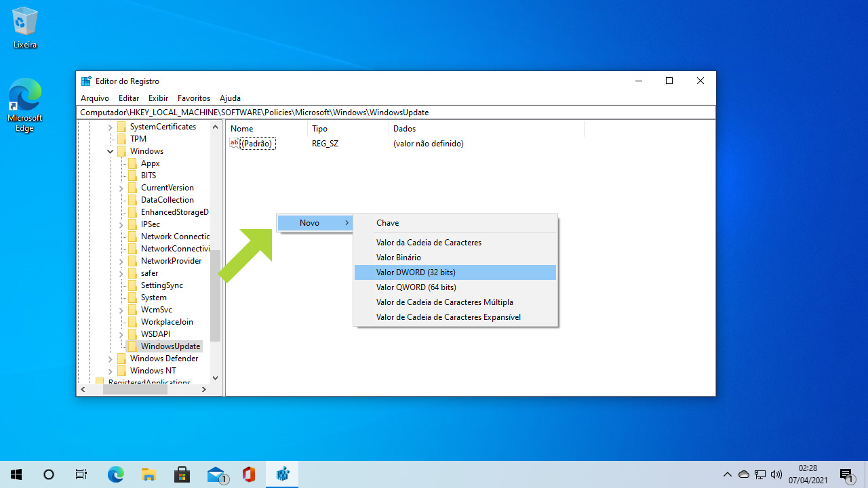Click the Appx folder icon
This screenshot has height=488, width=868.
click(132, 163)
